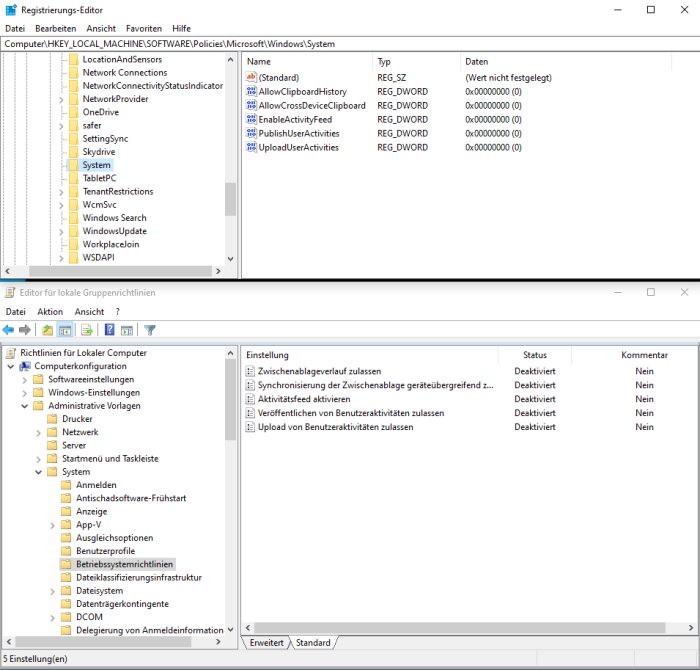Open the Favoriten menu
This screenshot has height=670, width=700.
click(x=144, y=29)
